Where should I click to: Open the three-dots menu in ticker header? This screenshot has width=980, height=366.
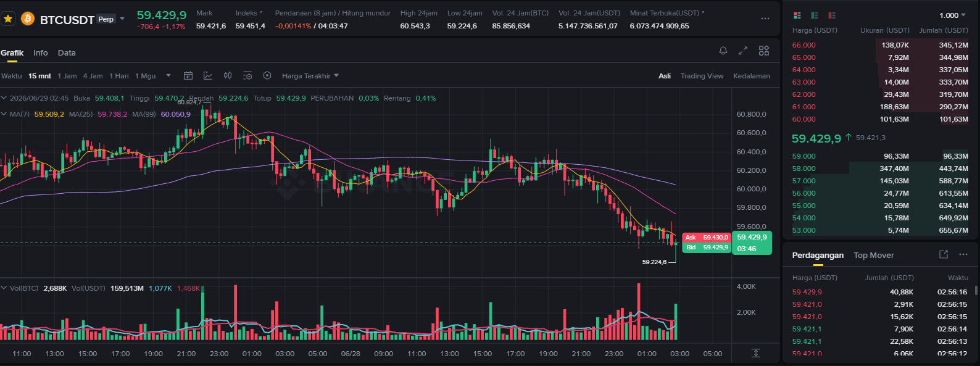tap(765, 19)
